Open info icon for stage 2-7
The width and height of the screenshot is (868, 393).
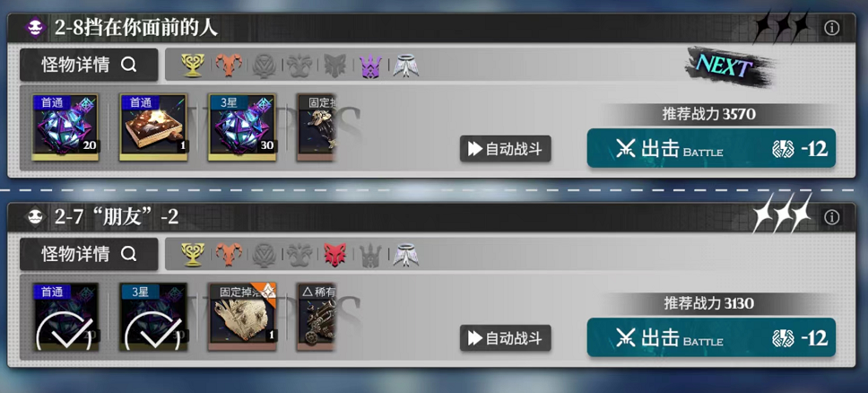[x=831, y=217]
